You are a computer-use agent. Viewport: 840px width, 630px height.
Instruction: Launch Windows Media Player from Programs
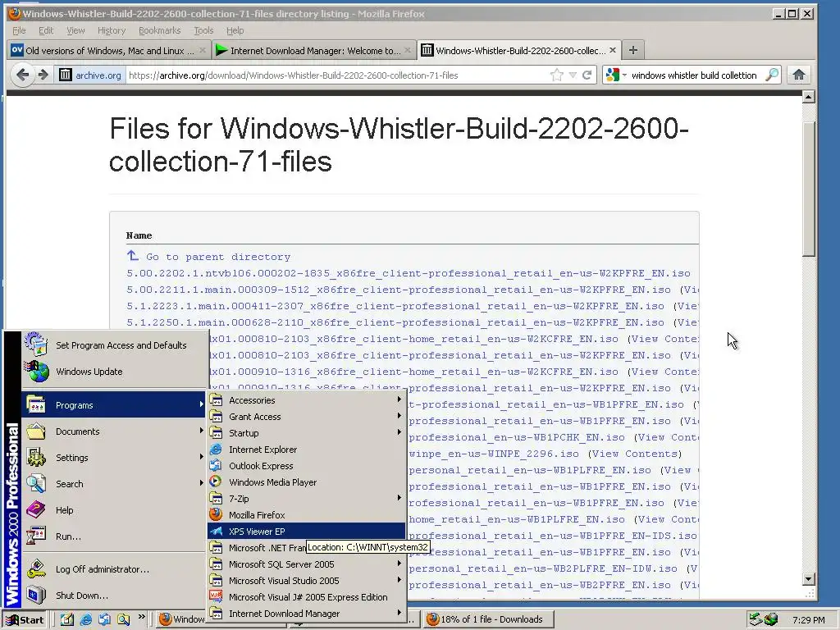click(306, 482)
